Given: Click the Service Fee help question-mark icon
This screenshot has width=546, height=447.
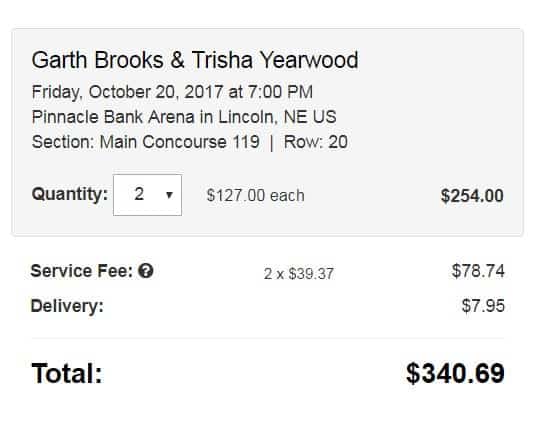Looking at the screenshot, I should (x=146, y=271).
